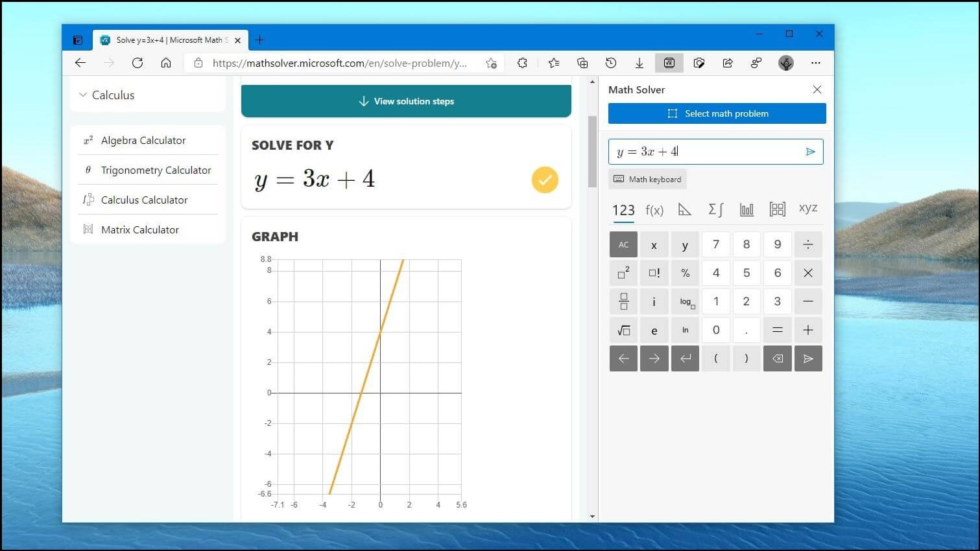Click the scrollbar down arrow

[592, 517]
